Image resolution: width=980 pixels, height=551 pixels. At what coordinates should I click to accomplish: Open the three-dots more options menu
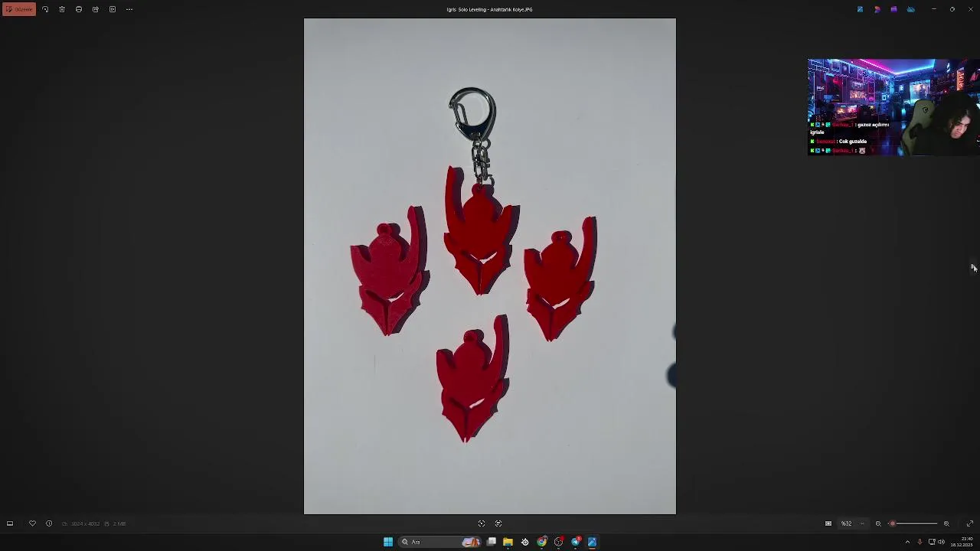coord(129,9)
